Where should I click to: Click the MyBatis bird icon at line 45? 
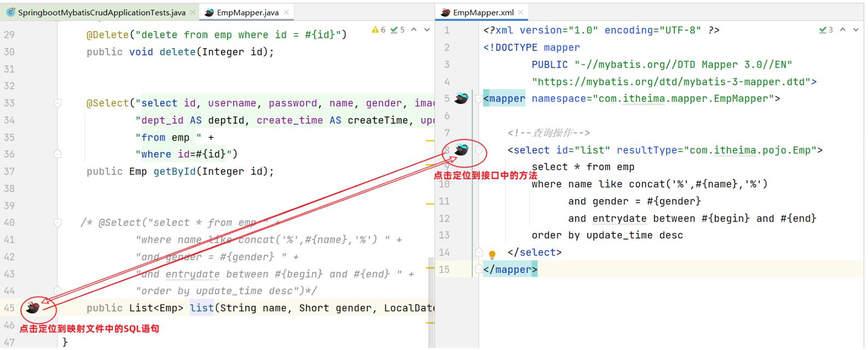(33, 307)
